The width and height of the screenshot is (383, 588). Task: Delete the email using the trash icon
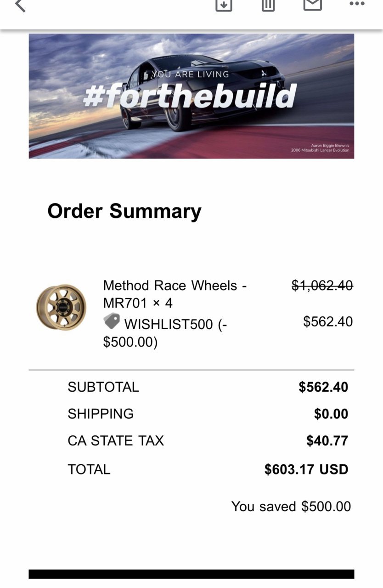pos(268,5)
